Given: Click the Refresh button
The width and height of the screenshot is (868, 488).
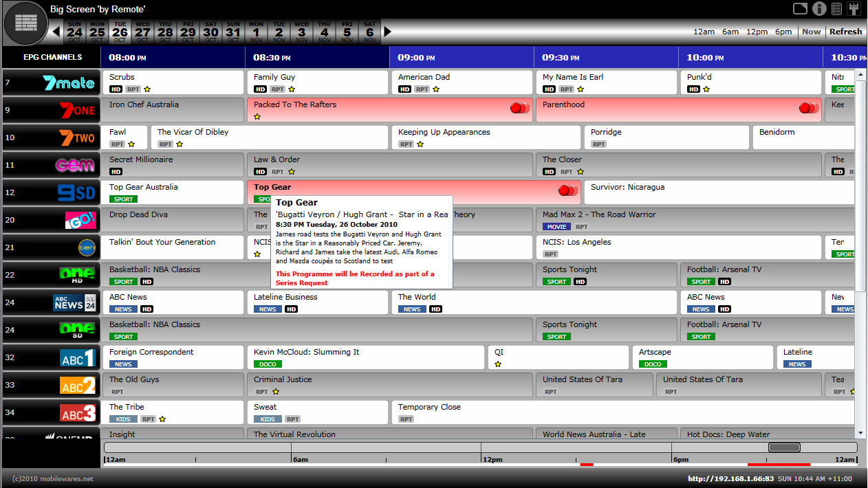Looking at the screenshot, I should 846,32.
